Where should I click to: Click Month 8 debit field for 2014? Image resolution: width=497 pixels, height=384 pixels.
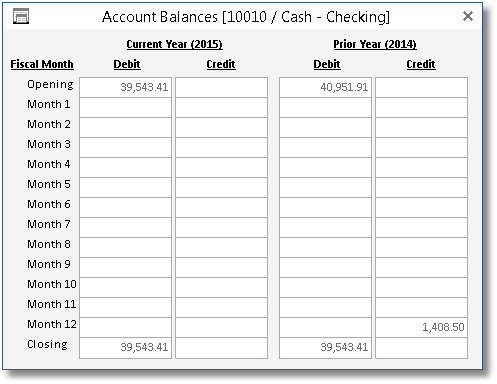[326, 247]
